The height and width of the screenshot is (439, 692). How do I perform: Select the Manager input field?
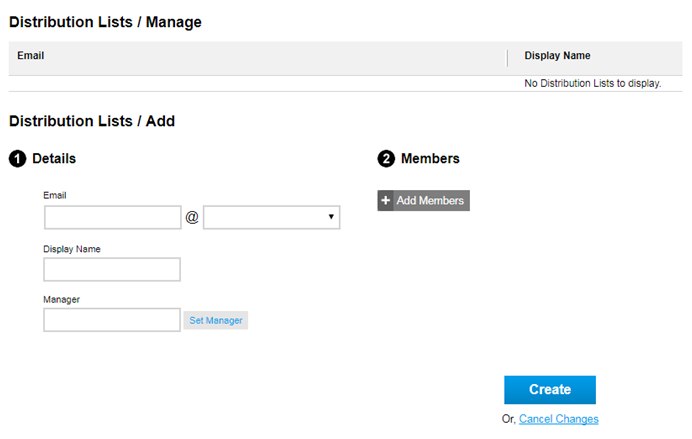[x=112, y=320]
